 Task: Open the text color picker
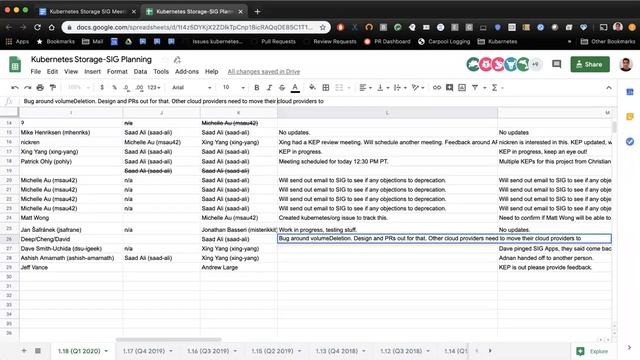point(295,87)
